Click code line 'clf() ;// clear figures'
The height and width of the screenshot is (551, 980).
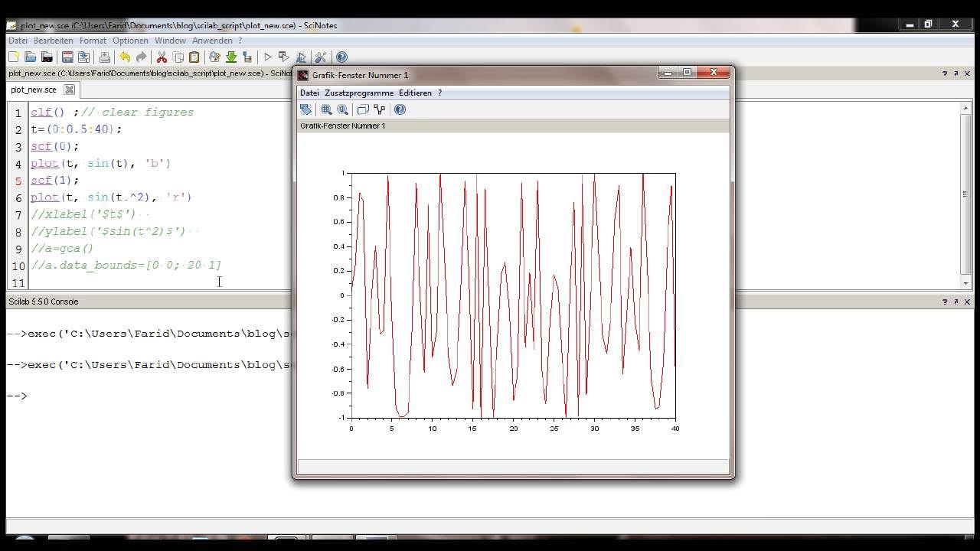pyautogui.click(x=112, y=112)
